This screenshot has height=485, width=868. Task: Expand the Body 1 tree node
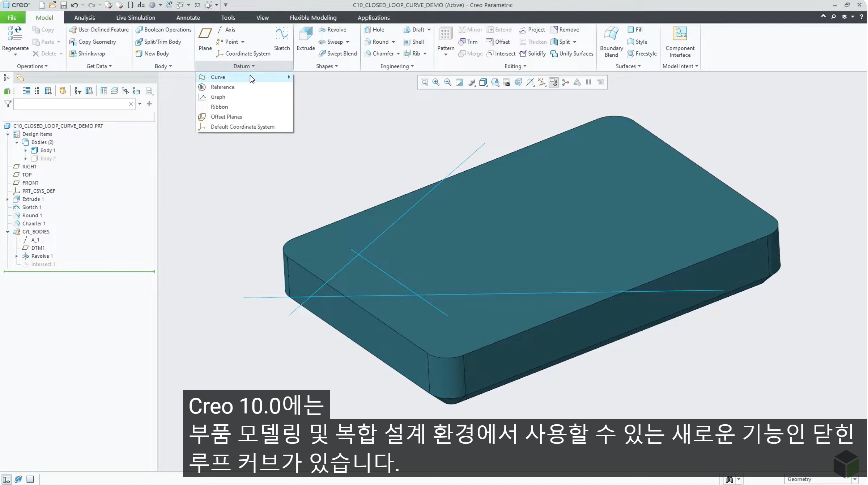pos(25,150)
